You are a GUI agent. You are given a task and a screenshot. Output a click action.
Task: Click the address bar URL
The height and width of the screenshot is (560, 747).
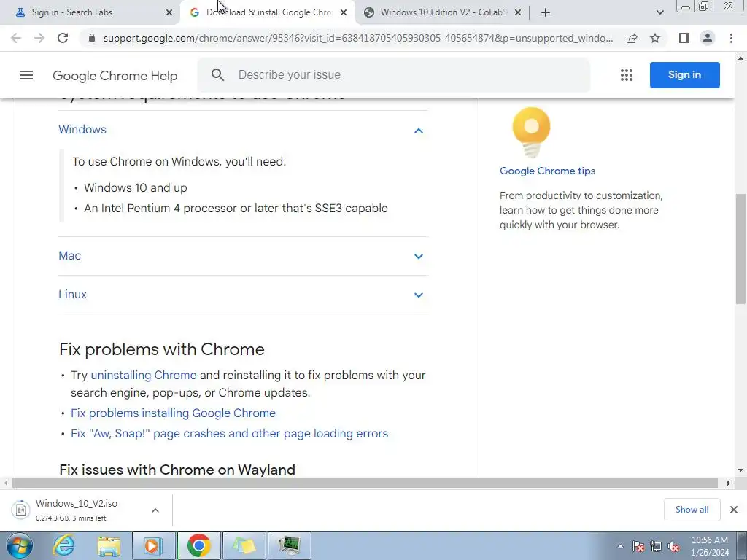click(x=357, y=38)
